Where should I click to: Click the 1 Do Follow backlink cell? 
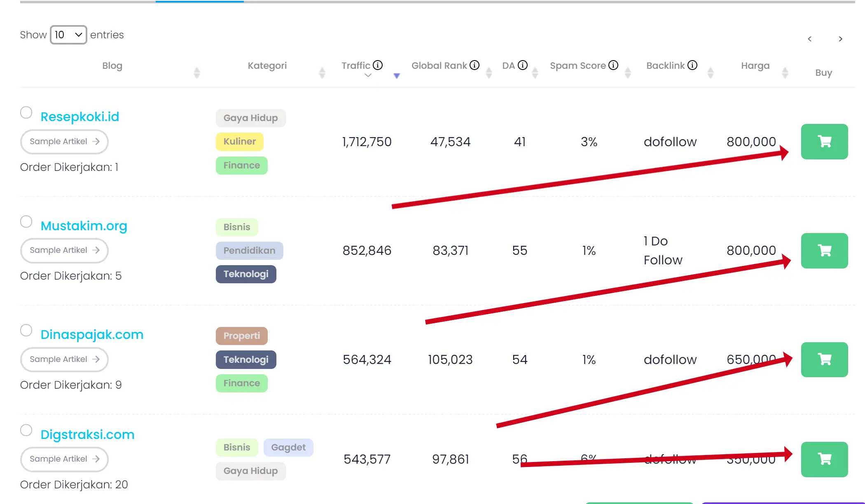[663, 250]
